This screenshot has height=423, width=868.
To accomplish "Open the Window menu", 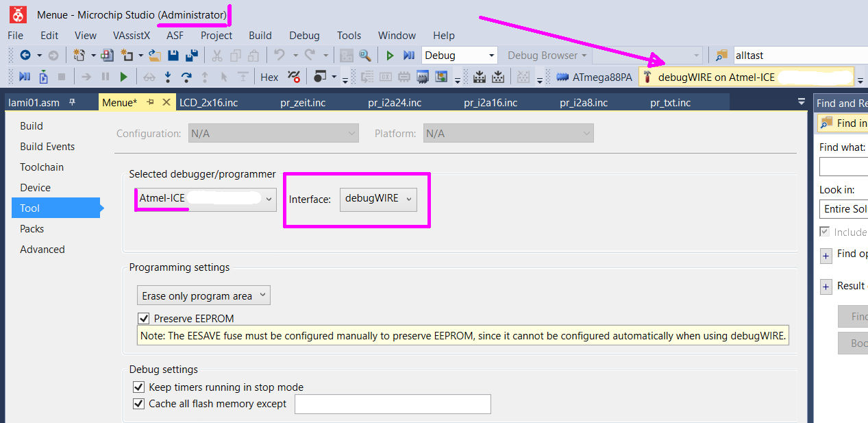I will tap(397, 35).
